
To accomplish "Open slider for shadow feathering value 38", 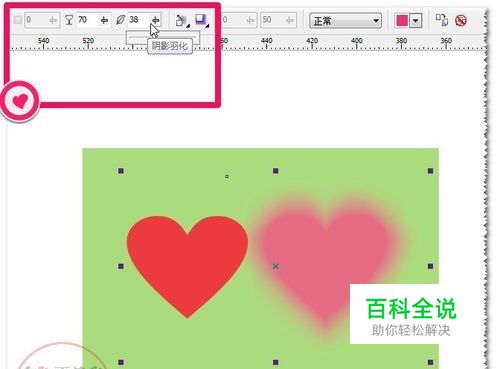I will tap(156, 20).
